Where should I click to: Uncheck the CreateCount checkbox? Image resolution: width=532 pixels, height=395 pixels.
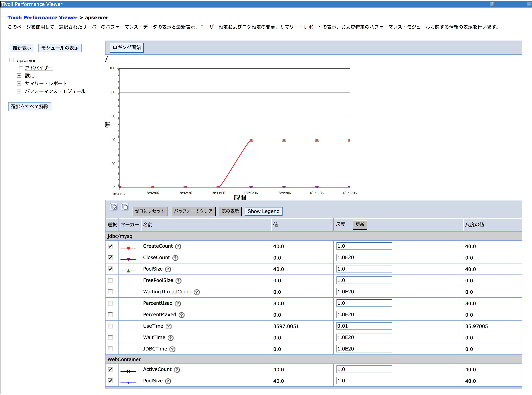[x=110, y=246]
